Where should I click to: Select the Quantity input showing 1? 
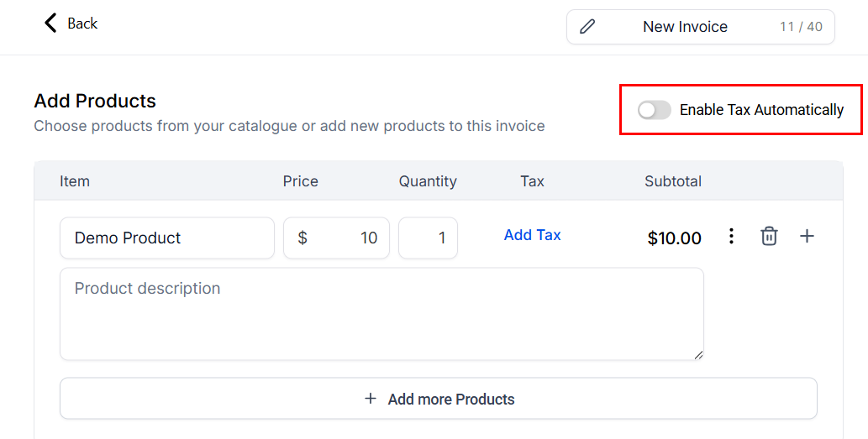click(429, 238)
